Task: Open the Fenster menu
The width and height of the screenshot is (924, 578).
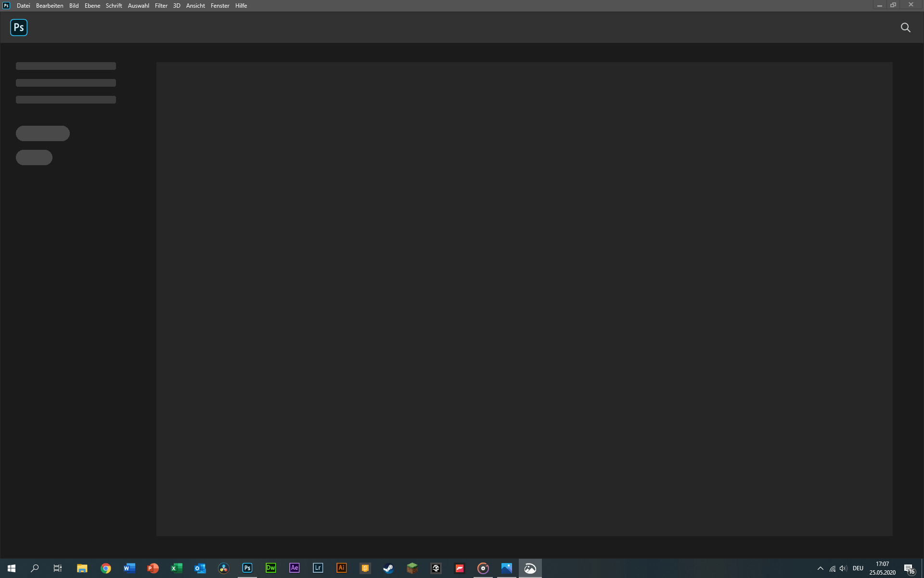Action: click(220, 5)
